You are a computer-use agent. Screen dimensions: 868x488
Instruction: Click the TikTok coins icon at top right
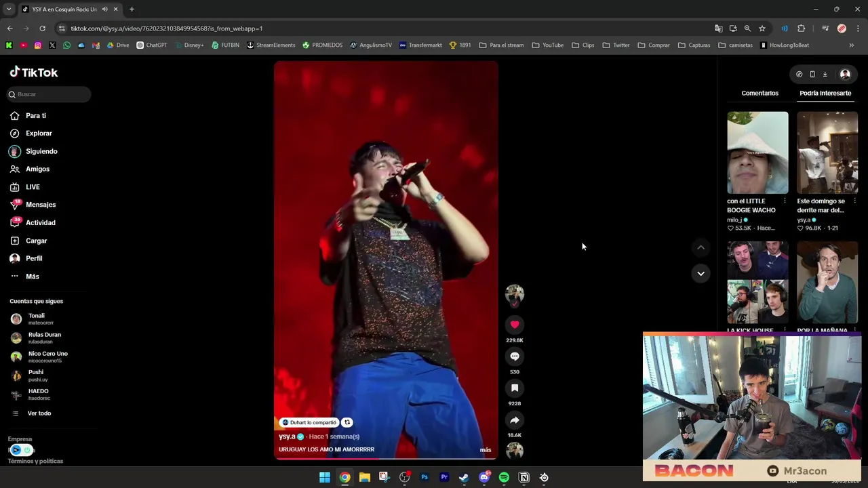coord(799,74)
